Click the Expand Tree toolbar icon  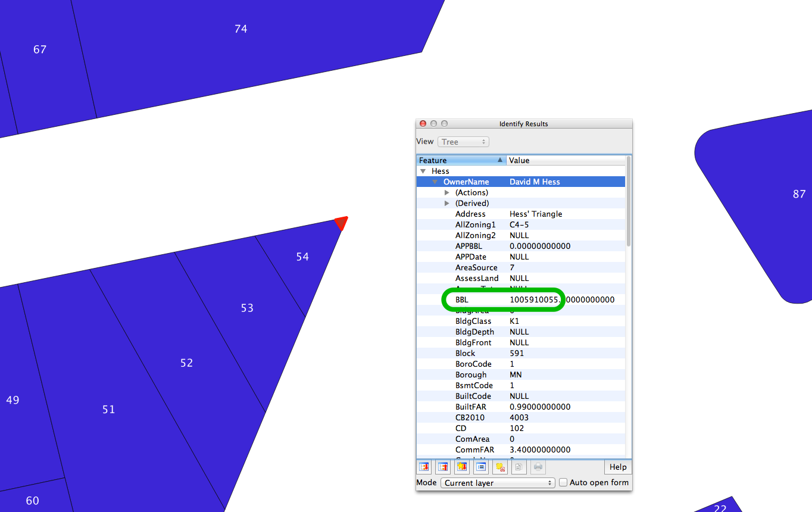coord(424,467)
